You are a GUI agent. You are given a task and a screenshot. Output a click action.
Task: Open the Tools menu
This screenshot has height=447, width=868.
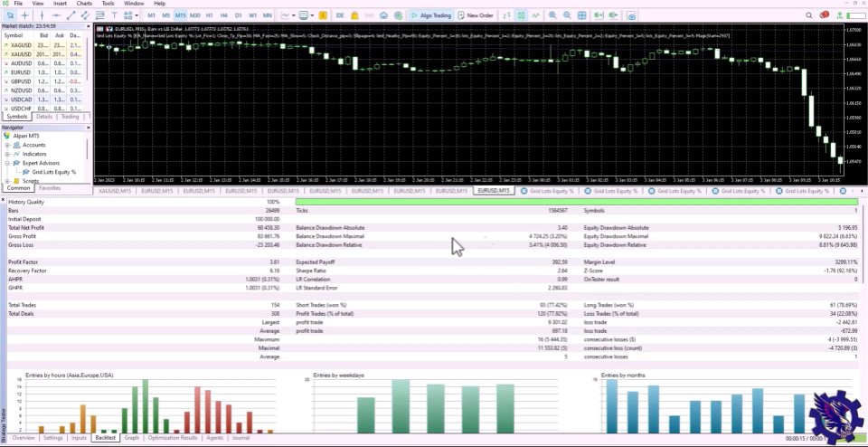108,4
